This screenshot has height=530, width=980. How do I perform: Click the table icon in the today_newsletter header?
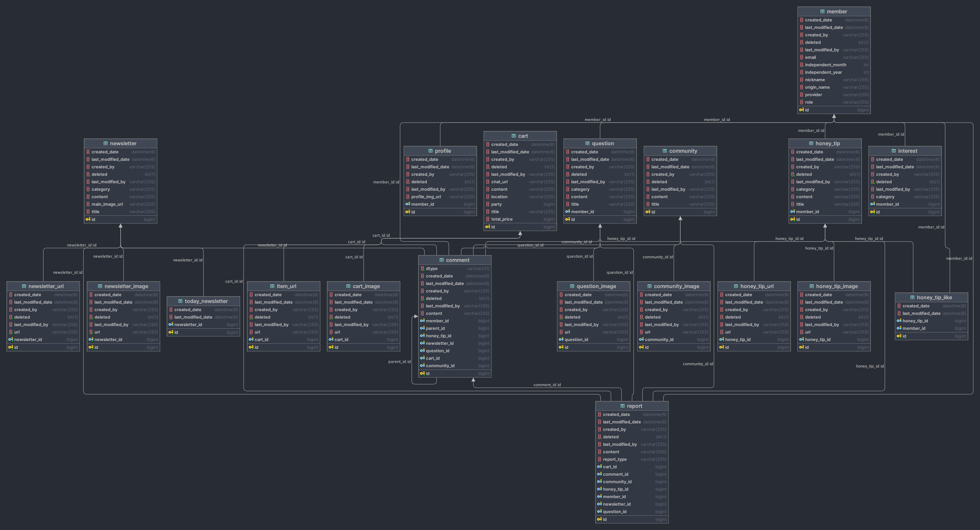click(180, 301)
